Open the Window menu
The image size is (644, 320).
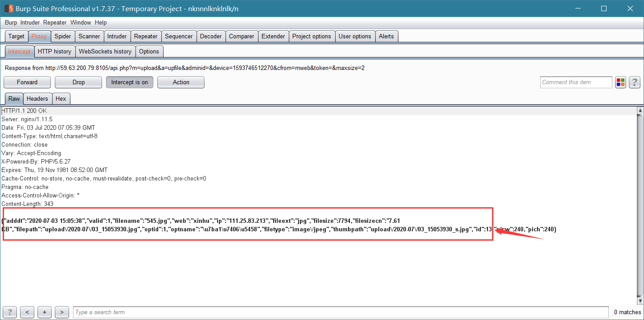81,22
